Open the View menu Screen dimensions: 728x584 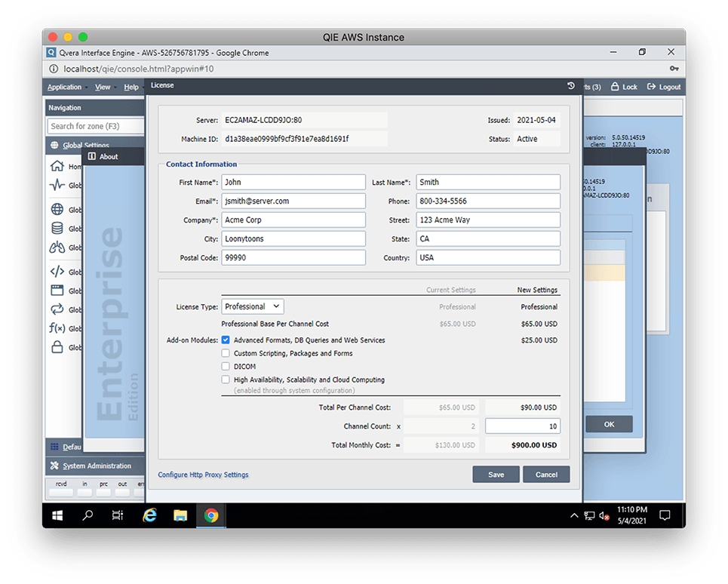click(x=106, y=87)
